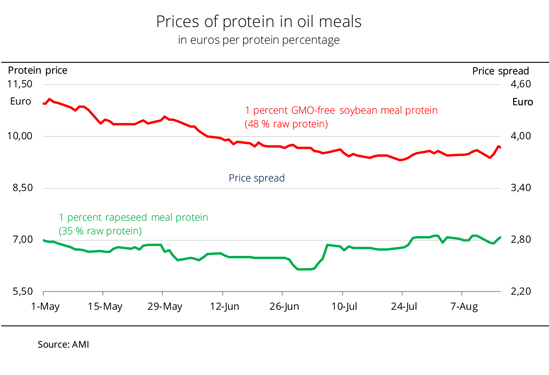Viewport: 549px width, 375px height.
Task: Select the 26-Jun date marker
Action: (284, 307)
